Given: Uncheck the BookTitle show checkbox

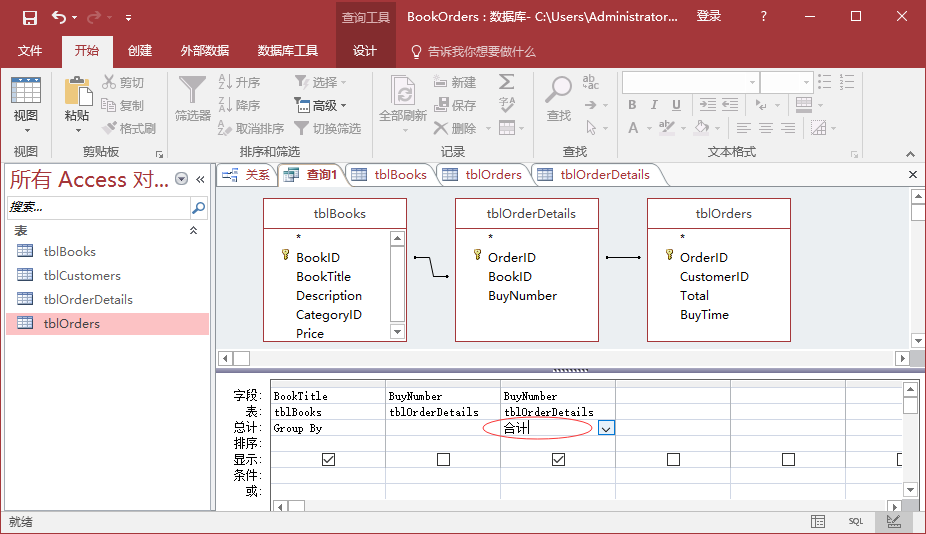Looking at the screenshot, I should 328,459.
